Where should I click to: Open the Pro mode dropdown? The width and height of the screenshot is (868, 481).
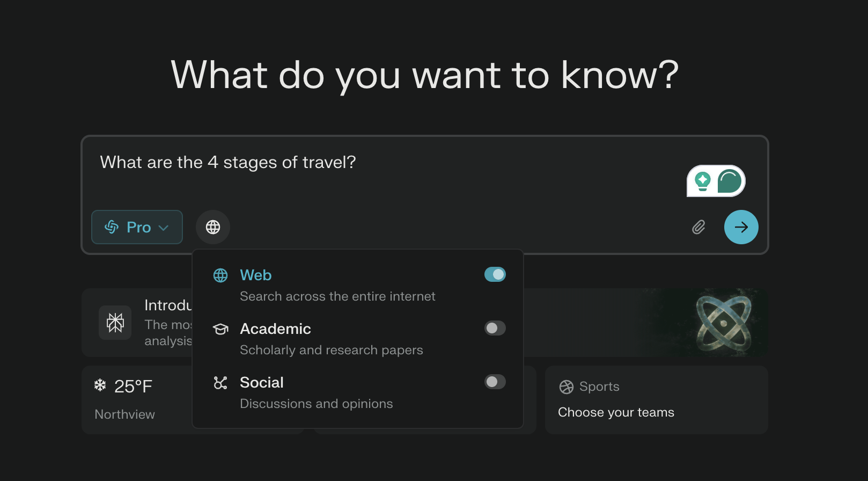coord(137,227)
